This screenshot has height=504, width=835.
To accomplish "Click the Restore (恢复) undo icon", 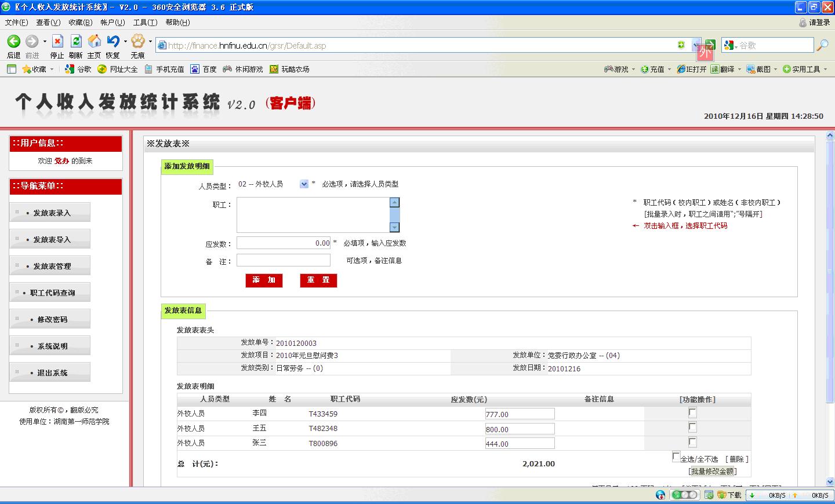I will coord(112,42).
